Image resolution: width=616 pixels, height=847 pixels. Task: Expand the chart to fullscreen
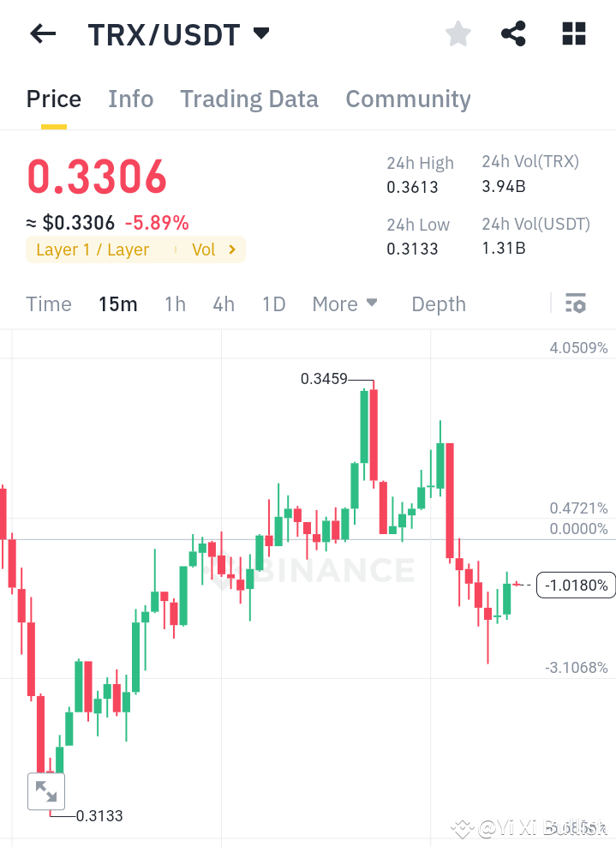coord(45,790)
